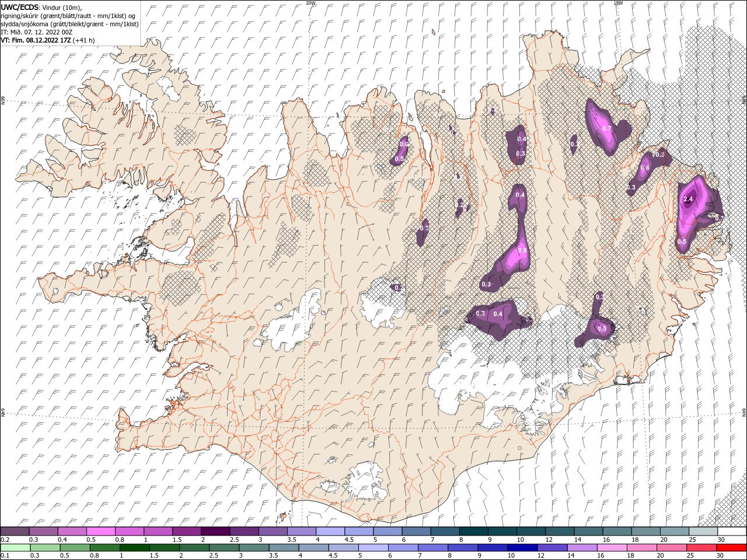Screen dimensions: 747x560
Task: Pick top legend swatch between 20 and 25
Action: point(674,531)
